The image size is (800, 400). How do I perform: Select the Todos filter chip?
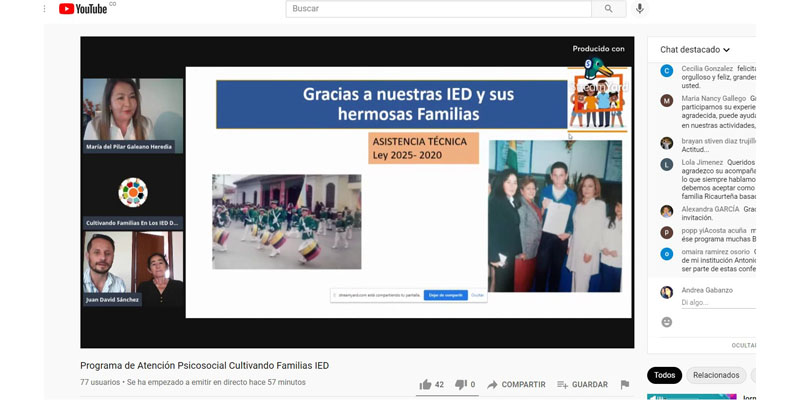point(664,376)
